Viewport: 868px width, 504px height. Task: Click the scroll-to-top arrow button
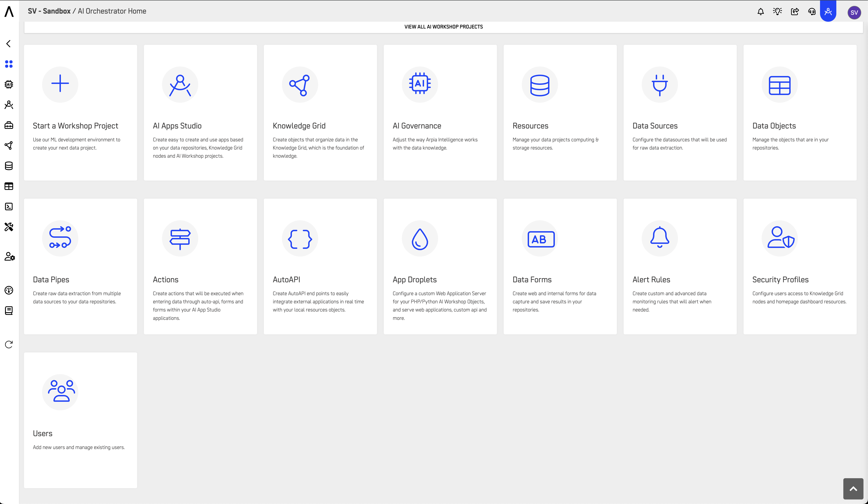coord(853,489)
